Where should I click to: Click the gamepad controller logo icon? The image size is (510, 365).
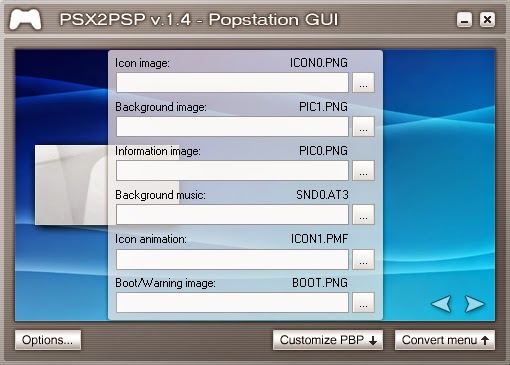click(25, 19)
